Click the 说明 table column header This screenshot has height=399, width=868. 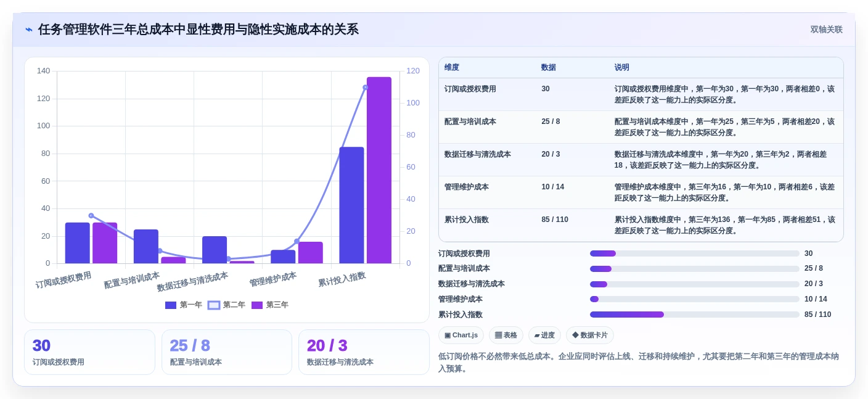[621, 67]
